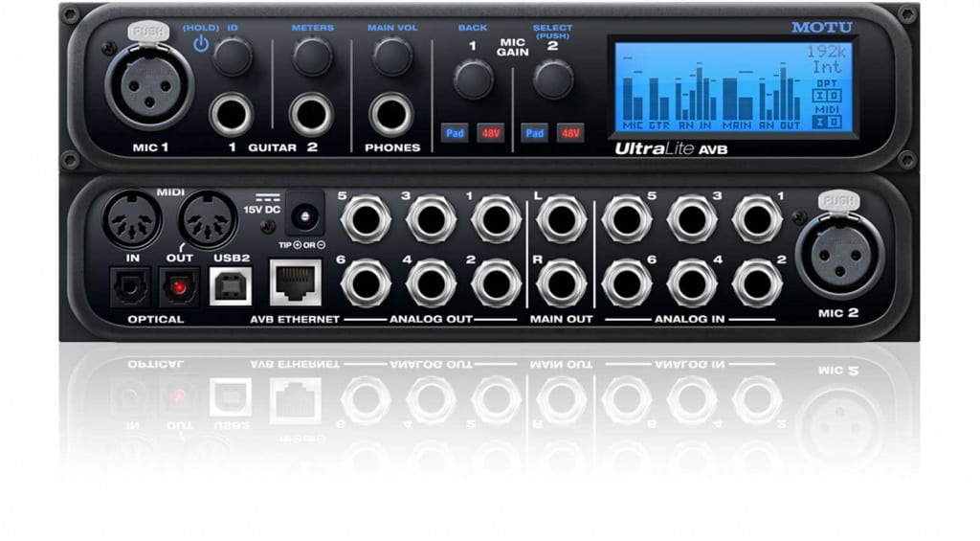Click the MIC 1 XLR input connector
The height and width of the screenshot is (541, 980).
[x=149, y=86]
